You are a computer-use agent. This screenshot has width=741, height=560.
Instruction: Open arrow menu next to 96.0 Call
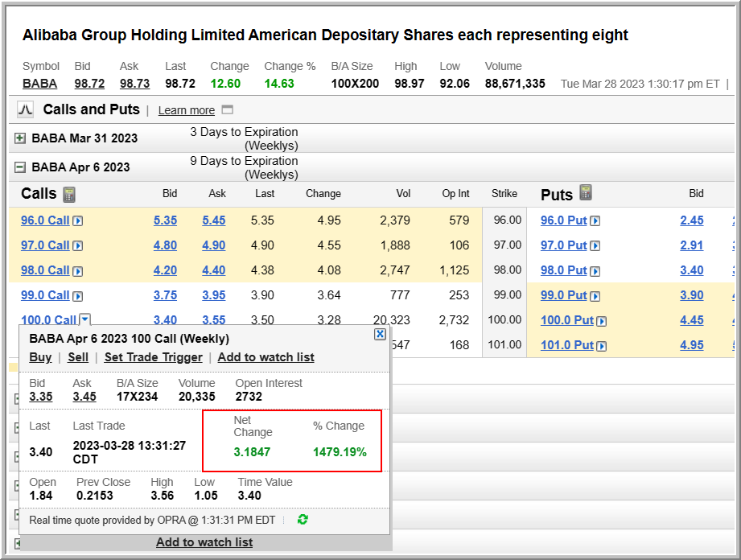click(77, 220)
